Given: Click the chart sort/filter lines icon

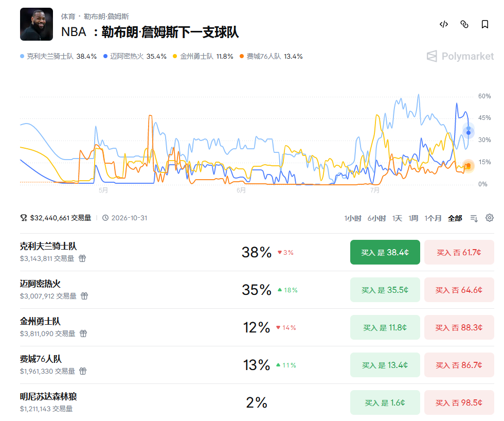Looking at the screenshot, I should click(474, 218).
